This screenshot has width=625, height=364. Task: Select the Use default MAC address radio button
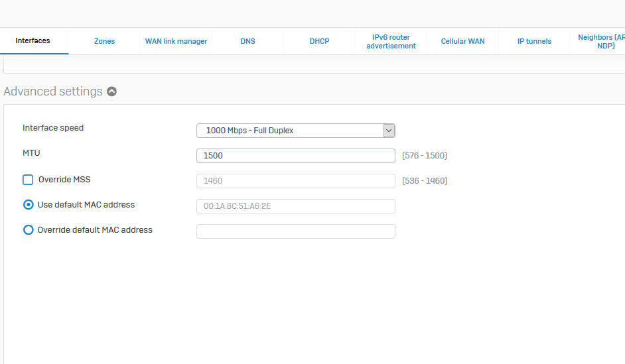tap(29, 205)
